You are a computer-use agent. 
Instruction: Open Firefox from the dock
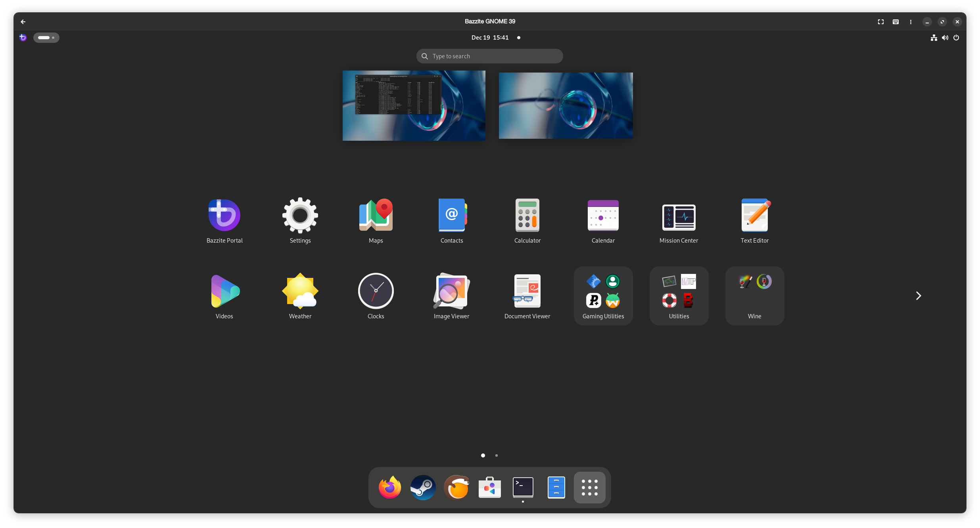pos(389,487)
